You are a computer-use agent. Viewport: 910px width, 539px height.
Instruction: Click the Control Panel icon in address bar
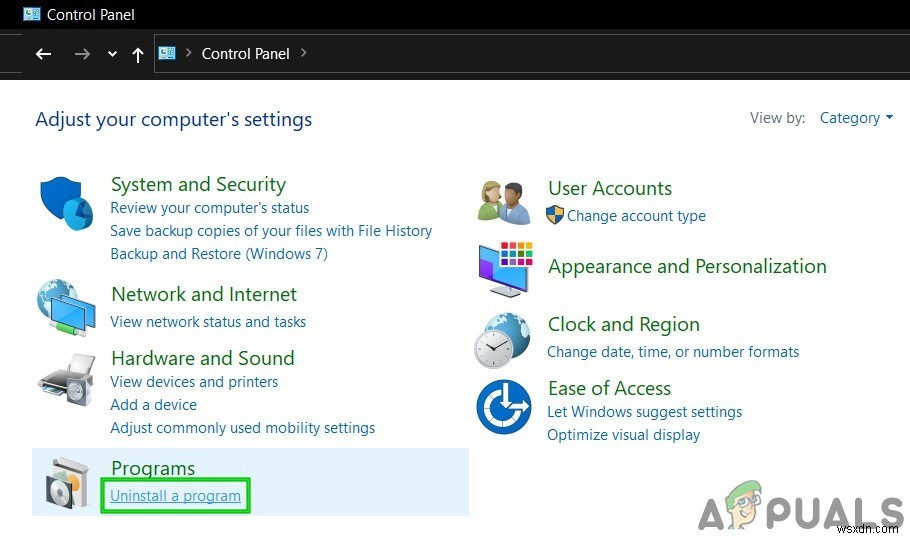[x=167, y=53]
